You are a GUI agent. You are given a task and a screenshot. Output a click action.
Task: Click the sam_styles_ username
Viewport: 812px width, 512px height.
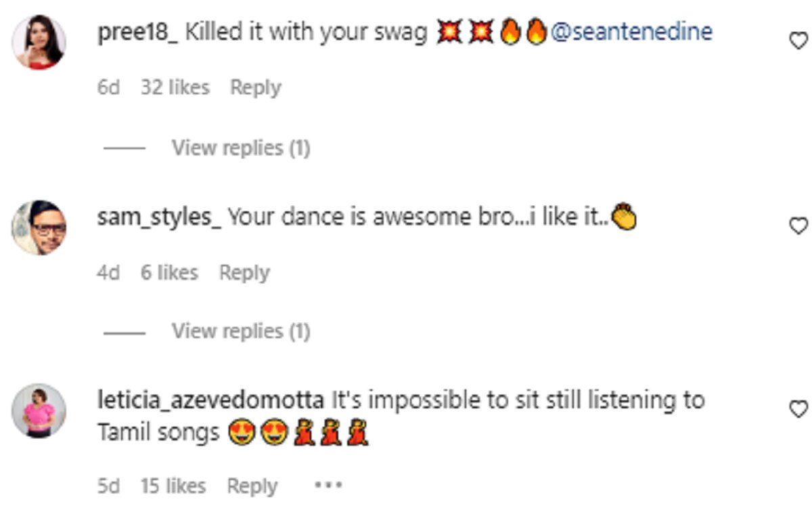[x=159, y=217]
